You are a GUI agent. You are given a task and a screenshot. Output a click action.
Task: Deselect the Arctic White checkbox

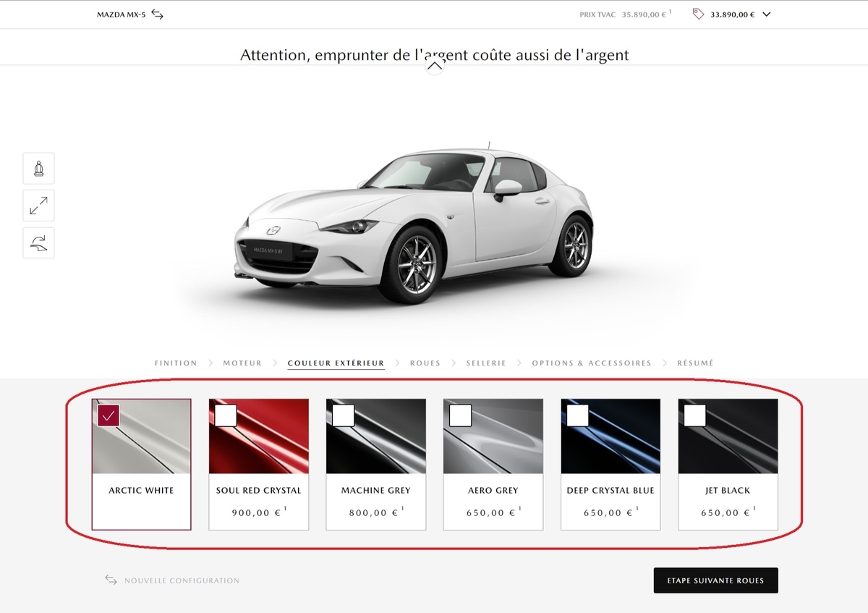[x=109, y=415]
